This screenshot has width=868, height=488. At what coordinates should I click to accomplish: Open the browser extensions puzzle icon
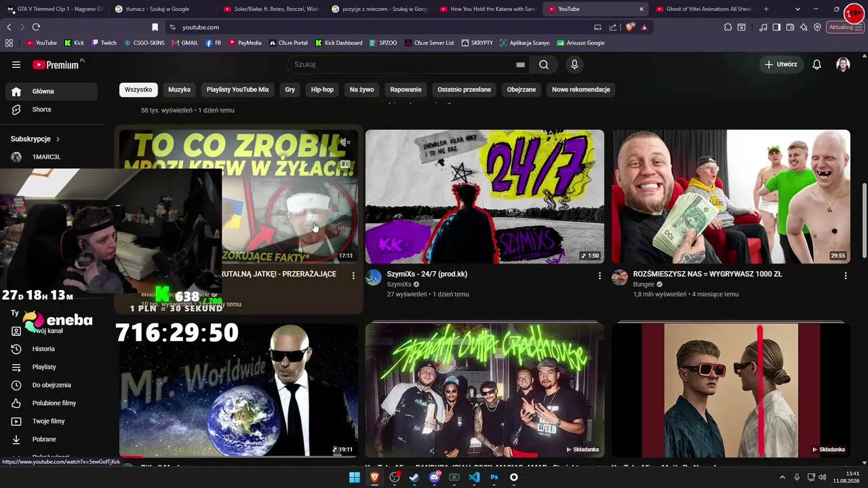pyautogui.click(x=728, y=27)
